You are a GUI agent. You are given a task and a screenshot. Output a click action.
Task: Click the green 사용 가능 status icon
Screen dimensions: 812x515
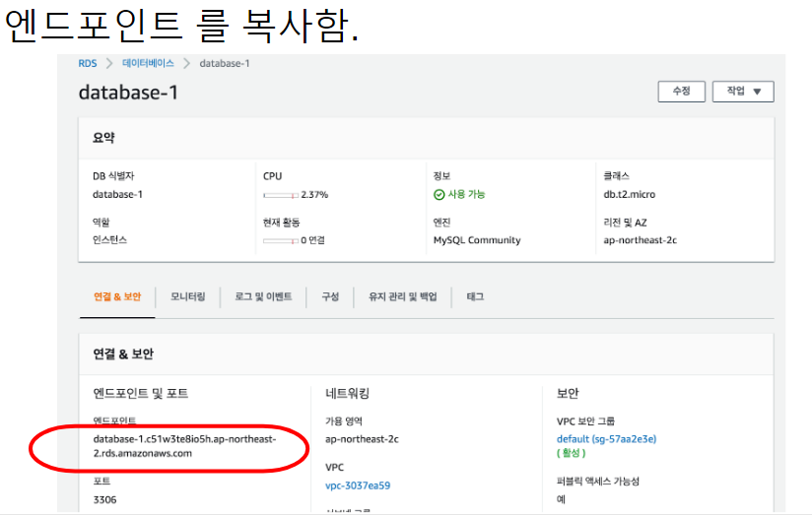pos(440,195)
